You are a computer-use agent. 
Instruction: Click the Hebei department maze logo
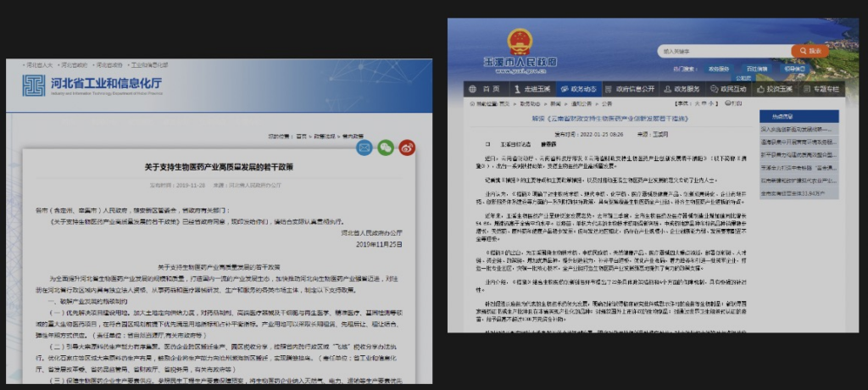point(34,85)
